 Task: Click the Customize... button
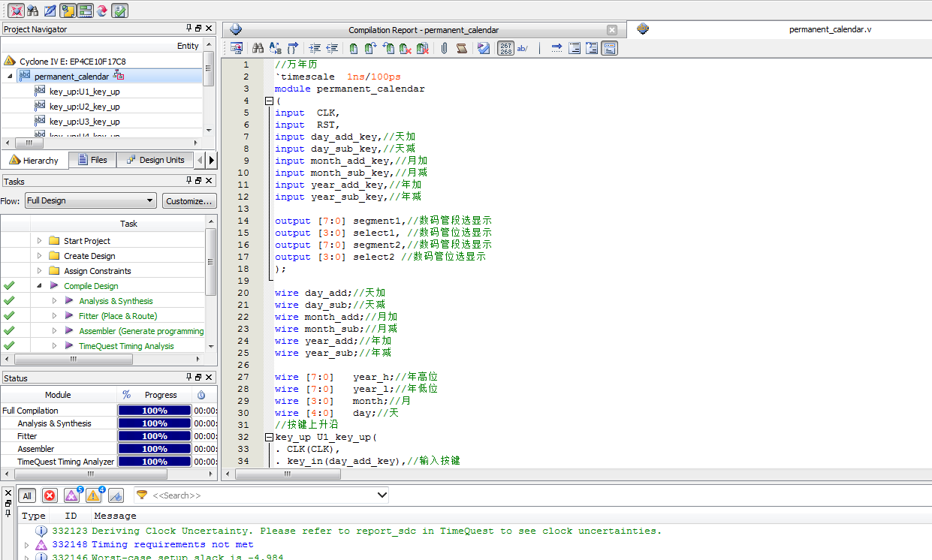(x=189, y=201)
